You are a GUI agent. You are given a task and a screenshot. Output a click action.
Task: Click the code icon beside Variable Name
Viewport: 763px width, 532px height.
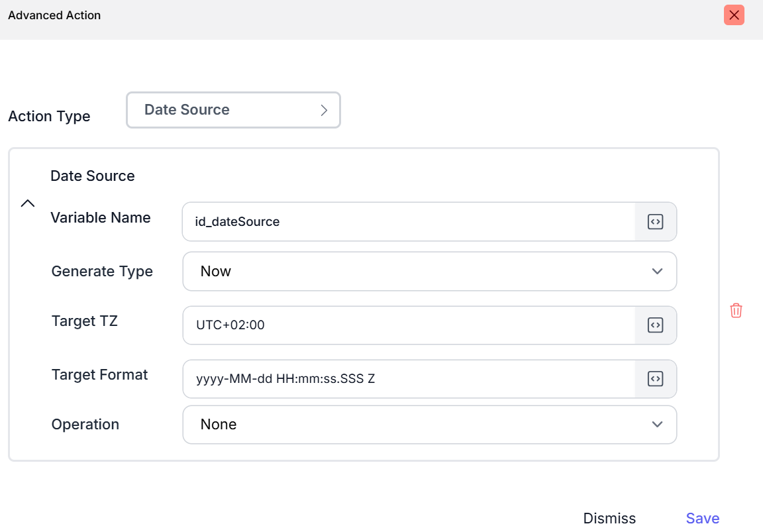[x=655, y=222]
